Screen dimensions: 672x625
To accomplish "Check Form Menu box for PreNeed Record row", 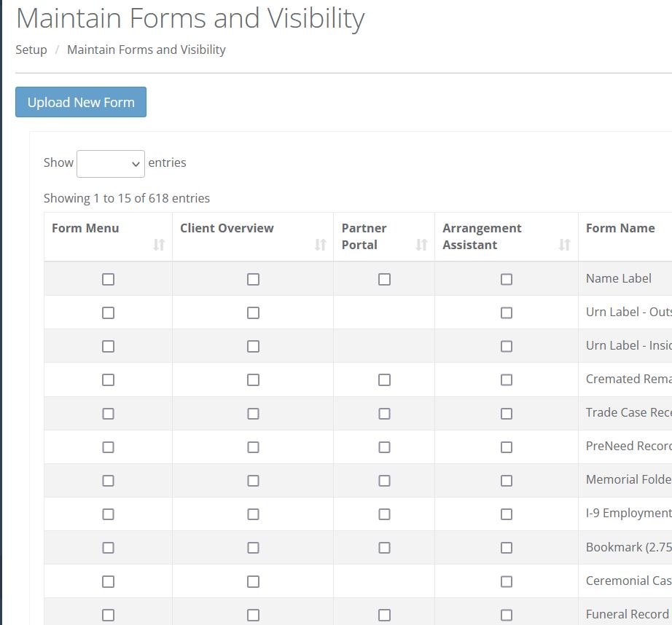I will pyautogui.click(x=108, y=447).
